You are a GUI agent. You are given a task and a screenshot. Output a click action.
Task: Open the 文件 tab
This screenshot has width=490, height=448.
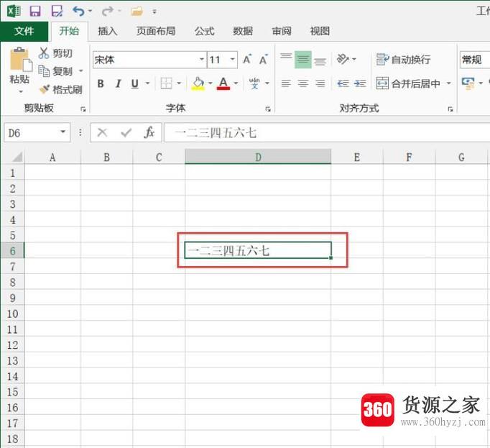click(x=24, y=31)
